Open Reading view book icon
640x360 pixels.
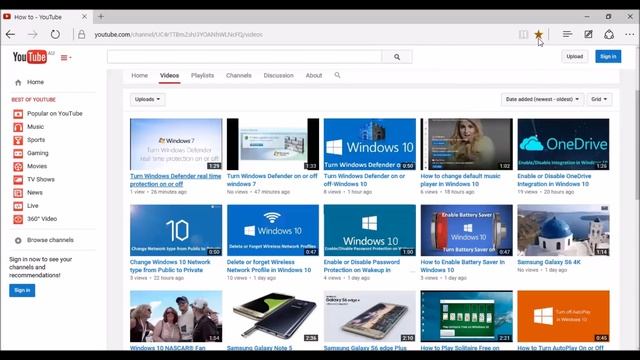[x=523, y=34]
